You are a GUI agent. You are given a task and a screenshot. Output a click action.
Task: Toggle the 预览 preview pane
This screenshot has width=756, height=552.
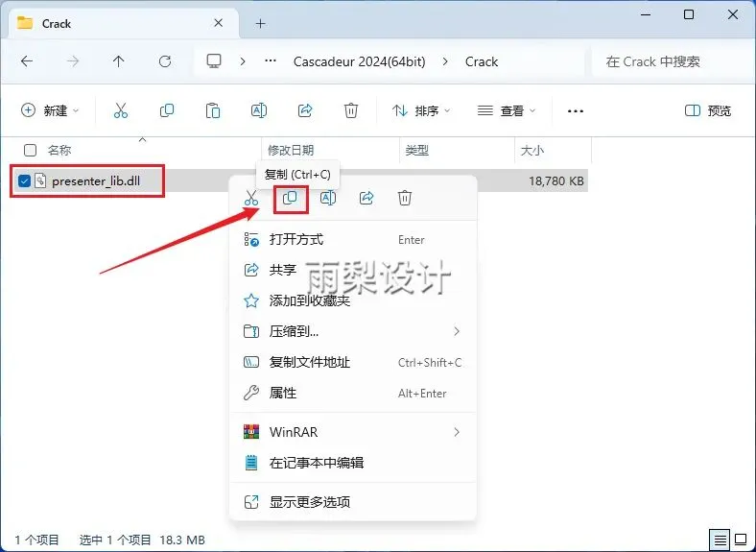tap(708, 111)
